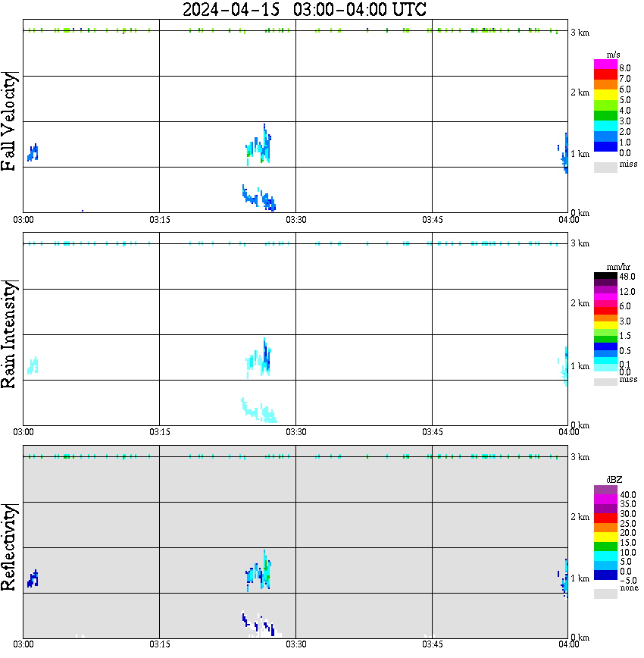Pick the pink 6.0 swatch in rain legend
644x658 pixels.
click(605, 304)
